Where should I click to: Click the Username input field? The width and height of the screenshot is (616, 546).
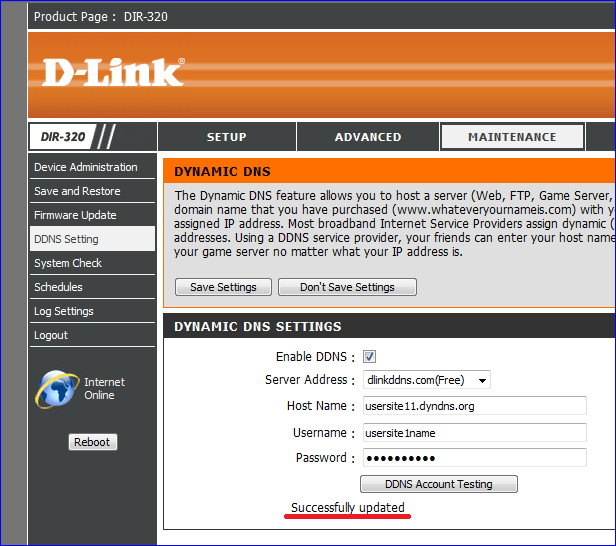pos(475,433)
